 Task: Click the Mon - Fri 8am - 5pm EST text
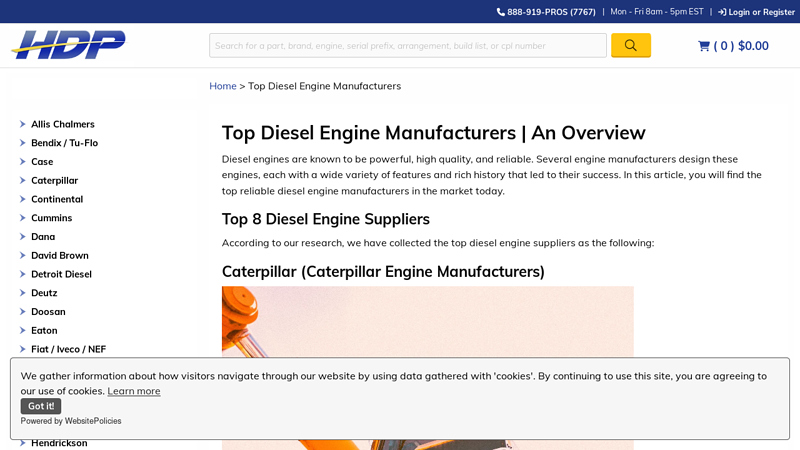click(x=657, y=12)
